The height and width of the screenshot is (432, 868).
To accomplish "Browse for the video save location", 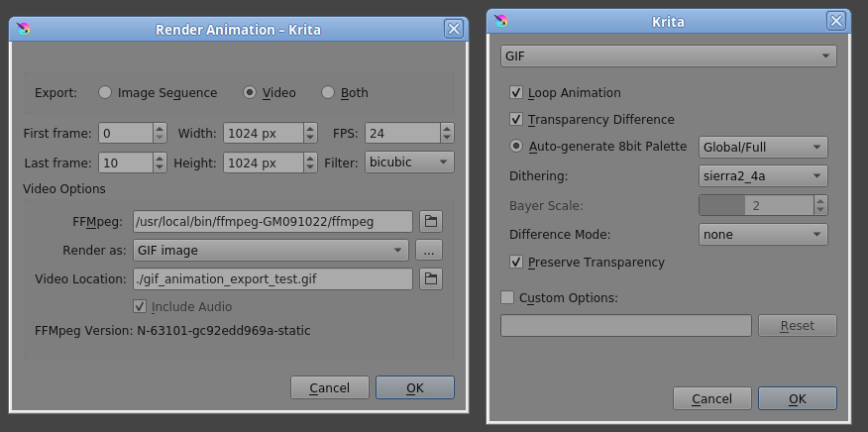I will coord(430,279).
